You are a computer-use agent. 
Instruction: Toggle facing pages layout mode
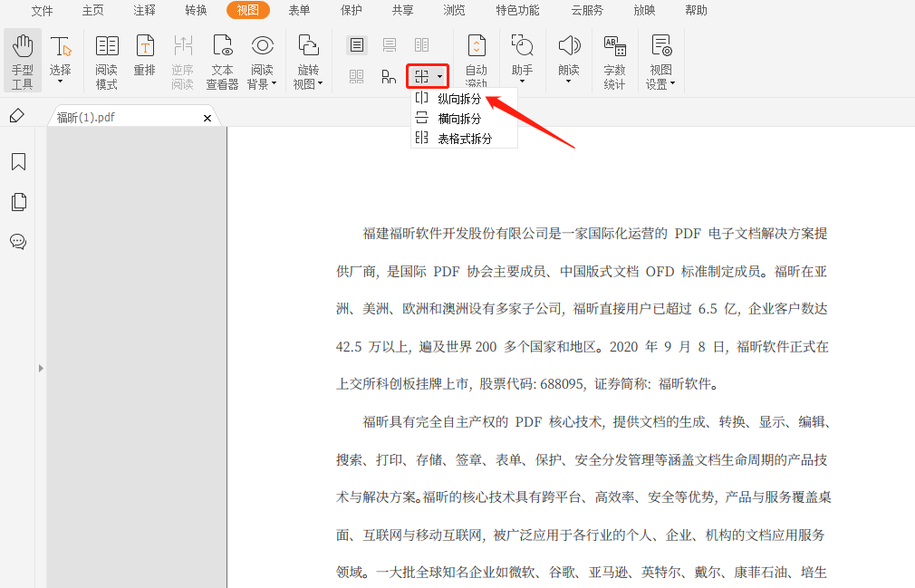pyautogui.click(x=419, y=44)
